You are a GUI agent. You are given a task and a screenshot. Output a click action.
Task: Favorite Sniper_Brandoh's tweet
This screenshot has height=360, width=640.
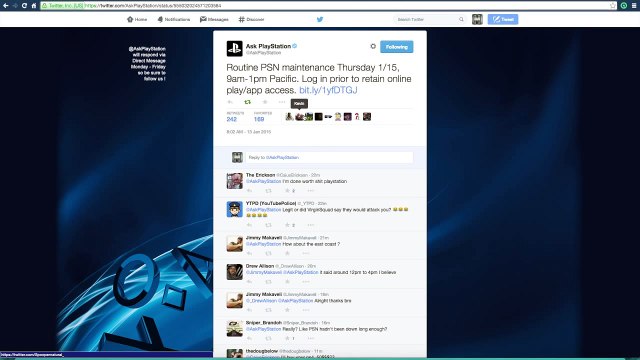[287, 338]
